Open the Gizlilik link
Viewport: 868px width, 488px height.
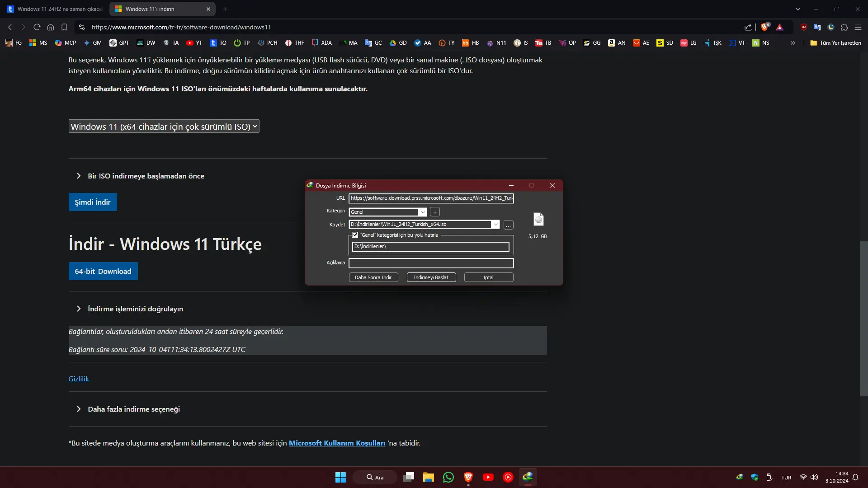[x=79, y=379]
